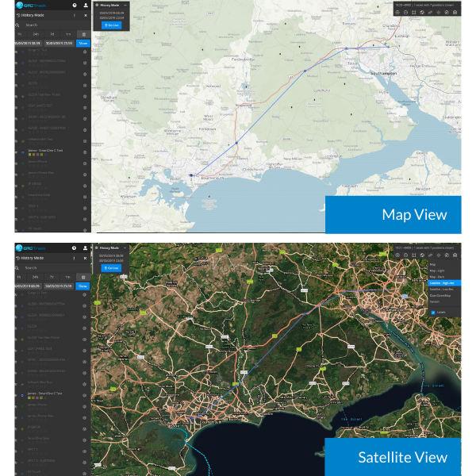Click the gear icon beside the first asset in the Map View list
Image resolution: width=476 pixels, height=476 pixels.
click(x=85, y=52)
